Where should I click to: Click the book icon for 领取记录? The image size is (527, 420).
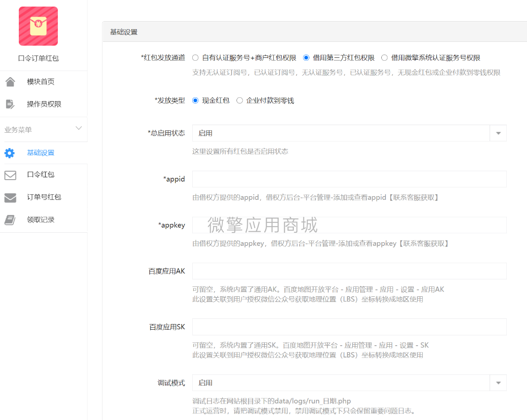point(10,220)
